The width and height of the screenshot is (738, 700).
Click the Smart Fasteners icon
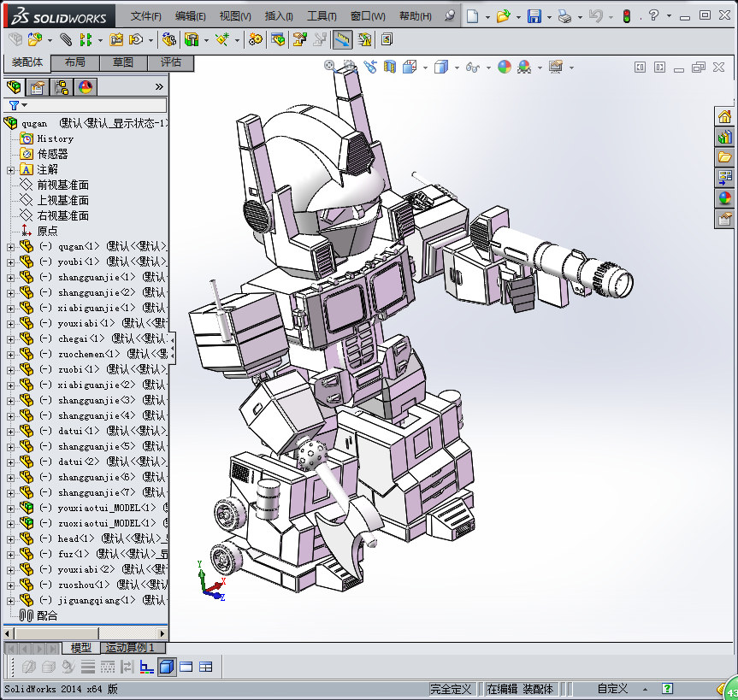pyautogui.click(x=116, y=39)
